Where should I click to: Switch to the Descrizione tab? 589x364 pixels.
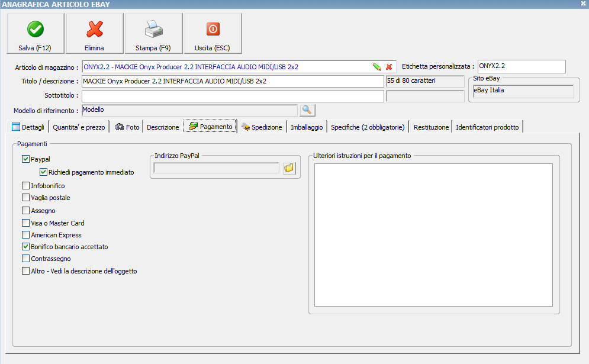163,127
